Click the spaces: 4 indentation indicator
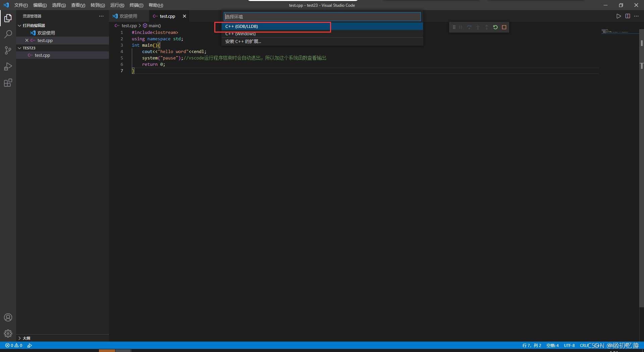The image size is (644, 352). 552,345
